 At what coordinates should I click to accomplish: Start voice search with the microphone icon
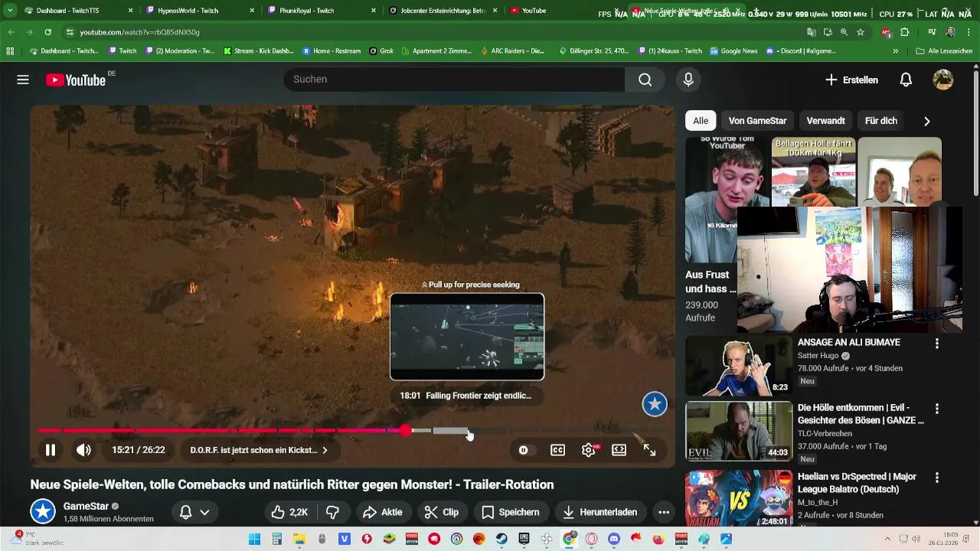pos(688,80)
